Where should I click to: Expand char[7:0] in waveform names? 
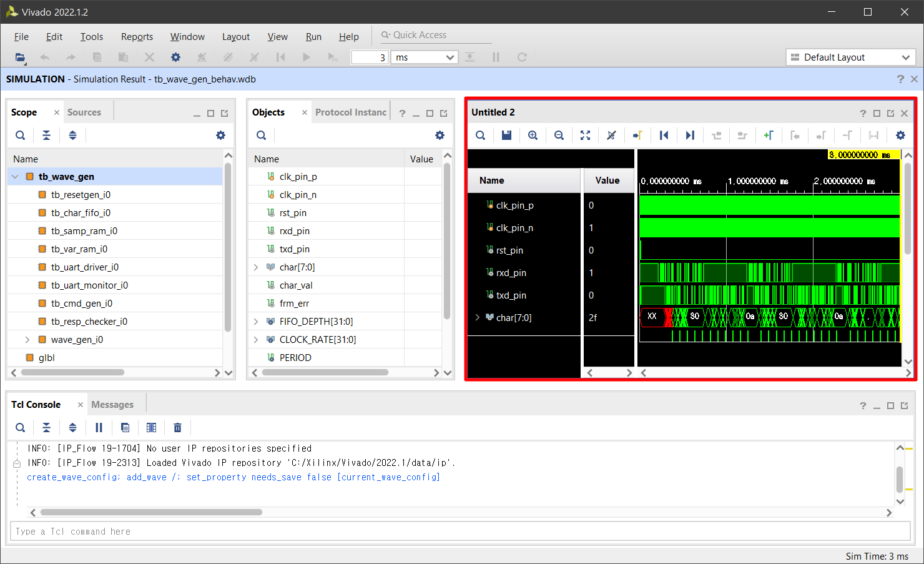click(x=478, y=317)
